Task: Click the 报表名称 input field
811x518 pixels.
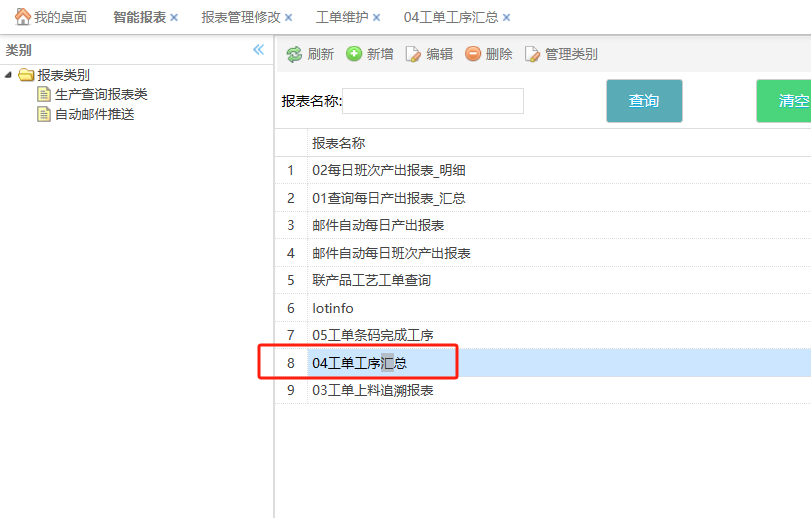Action: point(433,101)
